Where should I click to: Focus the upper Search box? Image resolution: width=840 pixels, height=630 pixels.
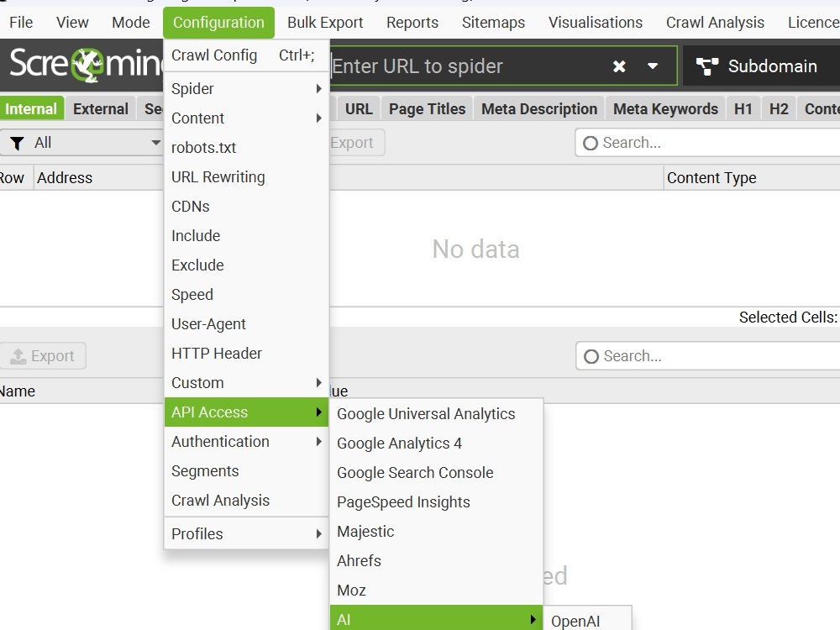click(707, 143)
